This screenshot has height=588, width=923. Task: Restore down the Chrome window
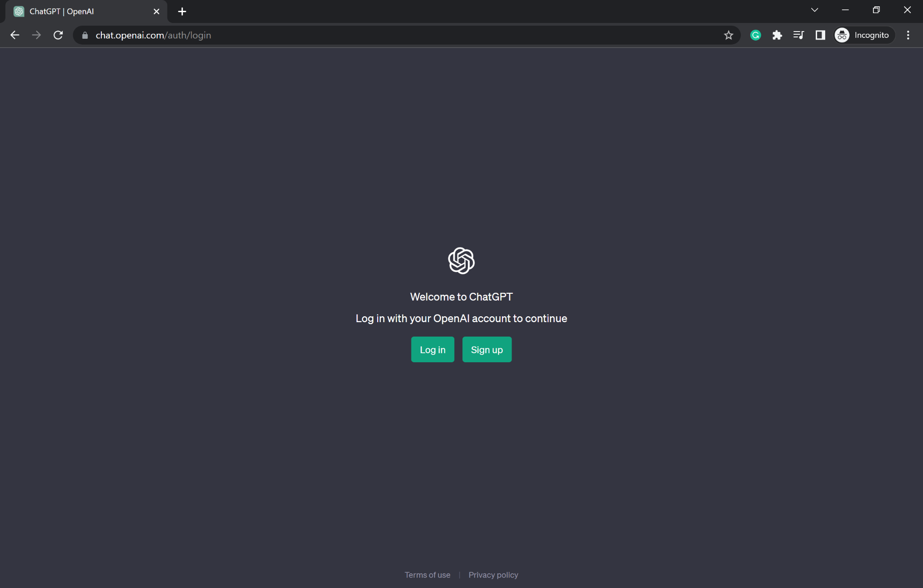[x=876, y=10]
